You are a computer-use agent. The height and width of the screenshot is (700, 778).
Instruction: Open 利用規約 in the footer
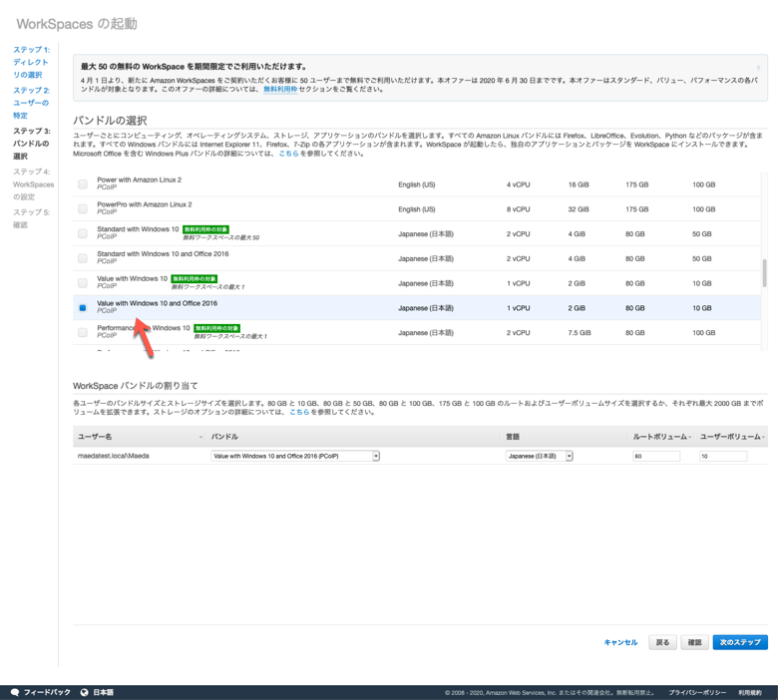(x=750, y=693)
